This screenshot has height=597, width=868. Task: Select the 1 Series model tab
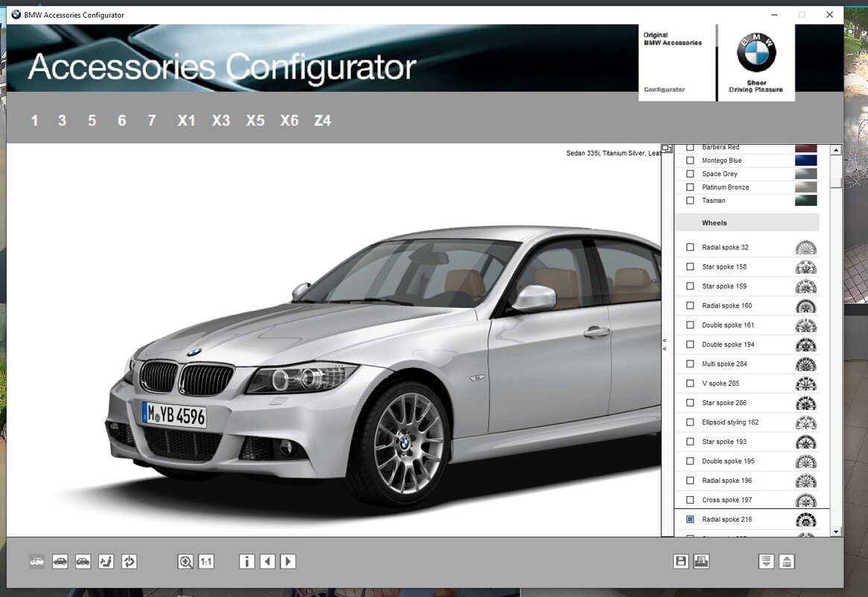34,120
